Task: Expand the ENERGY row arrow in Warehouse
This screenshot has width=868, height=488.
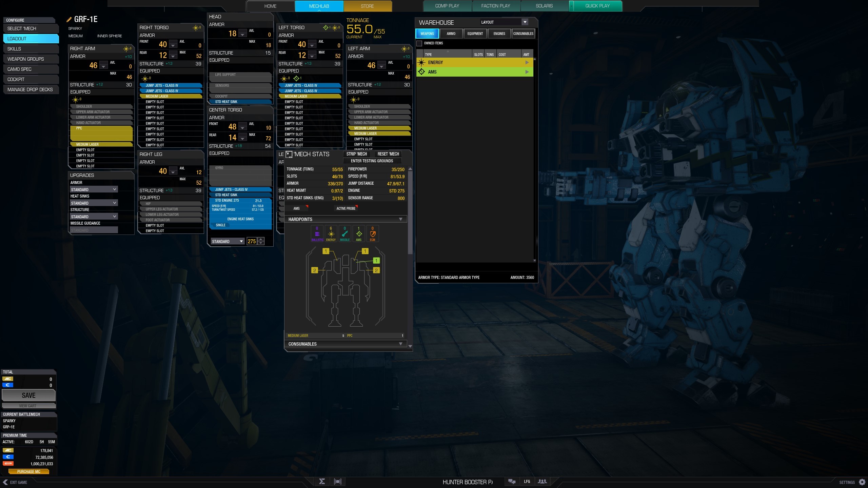Action: [x=527, y=62]
